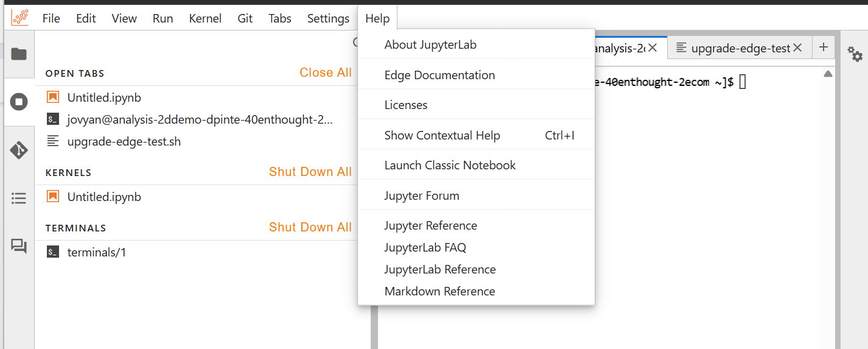Viewport: 868px width, 349px height.
Task: Click Shut Down All for Kernels
Action: tap(310, 172)
